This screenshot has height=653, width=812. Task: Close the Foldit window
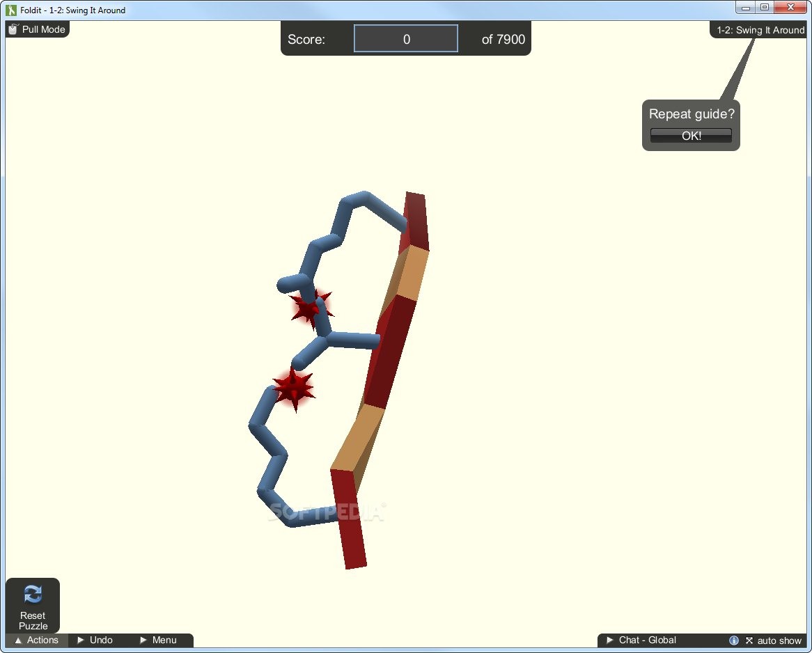pyautogui.click(x=791, y=7)
